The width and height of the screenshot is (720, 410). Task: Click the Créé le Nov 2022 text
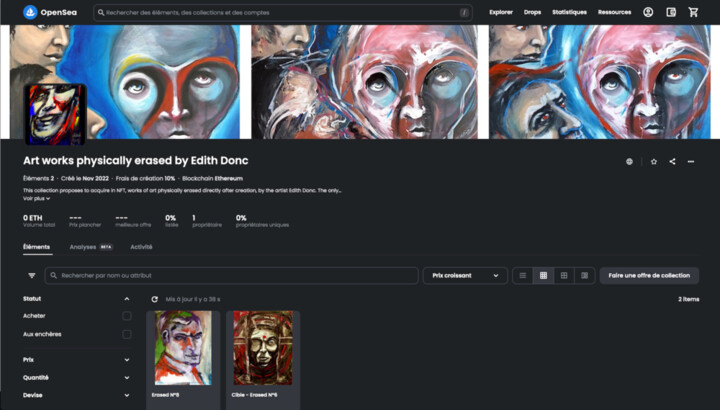[85, 179]
